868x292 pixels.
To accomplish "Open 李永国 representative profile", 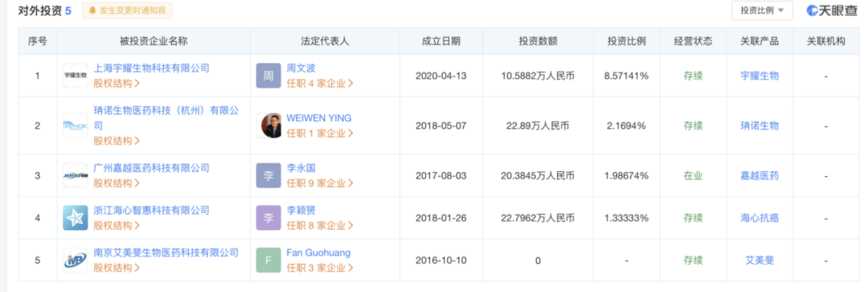I will [x=301, y=168].
